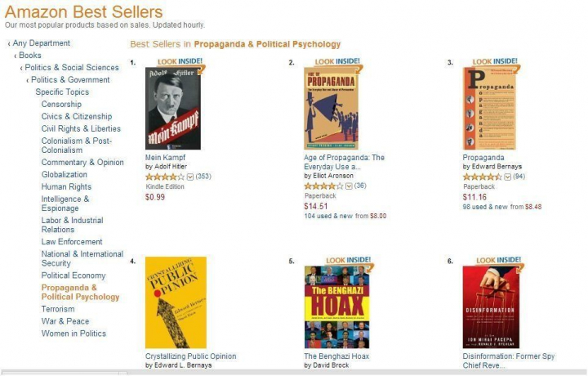Expand rating dropdown for Propaganda book
588x376 pixels.
(x=508, y=177)
